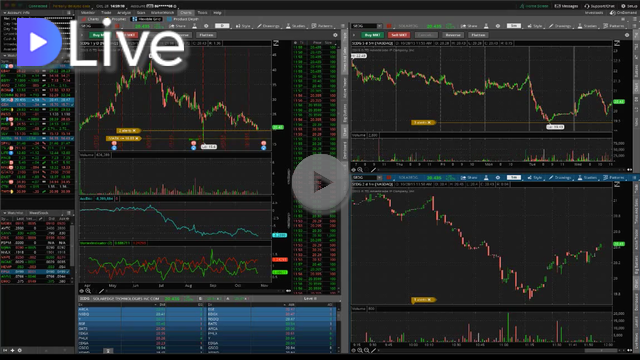
Task: Open the bottom-right chart's Style menu
Action: pyautogui.click(x=535, y=178)
